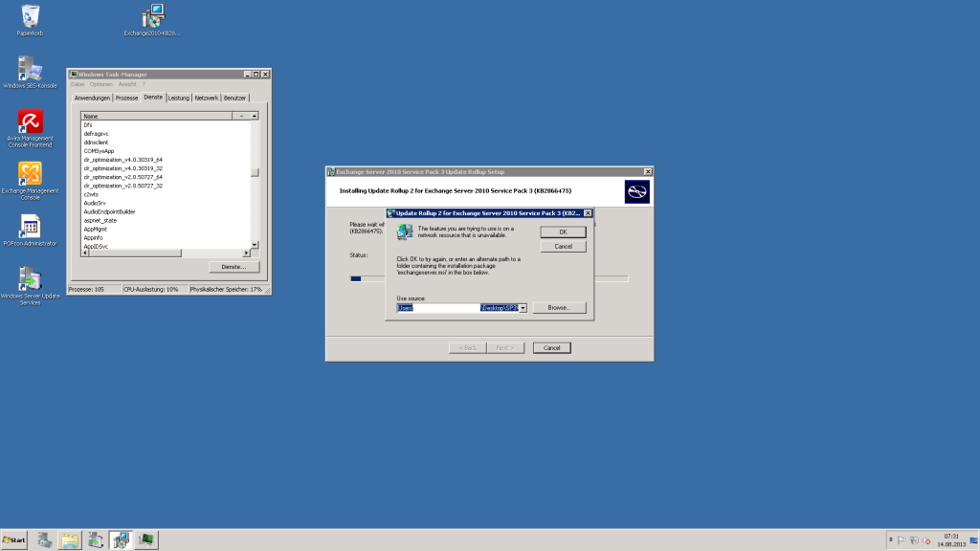Click Cancel in the Update Rollup 2 dialog

point(563,246)
